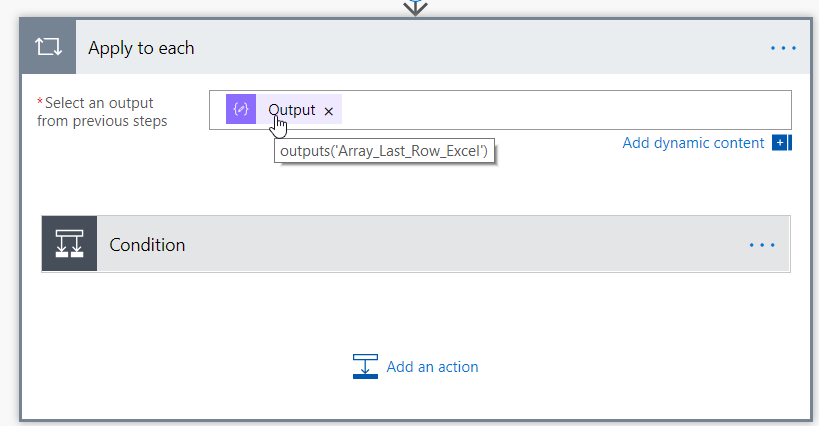The width and height of the screenshot is (819, 426).
Task: Click the red required asterisk on output label
Action: coord(40,103)
